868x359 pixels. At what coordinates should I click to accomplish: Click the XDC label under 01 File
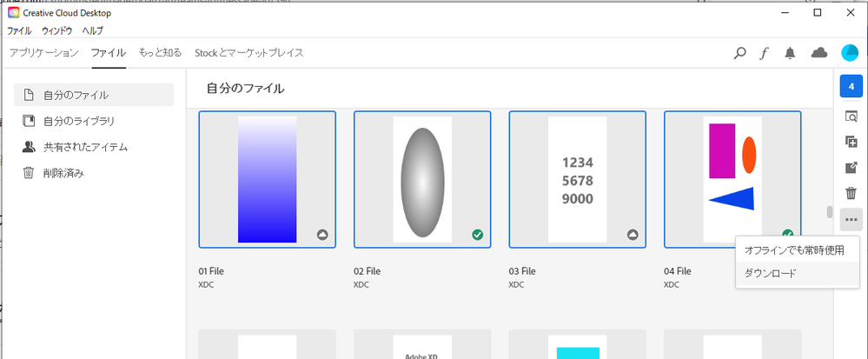tap(206, 285)
